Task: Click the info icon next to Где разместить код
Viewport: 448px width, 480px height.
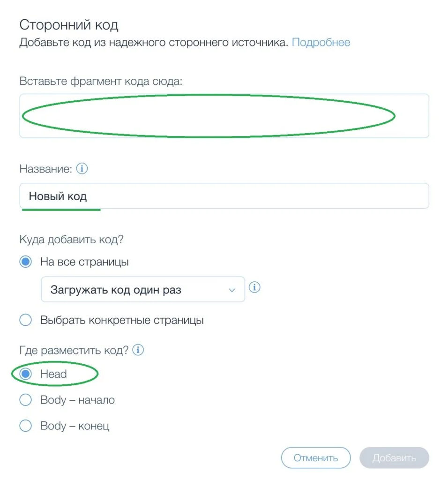Action: [138, 350]
